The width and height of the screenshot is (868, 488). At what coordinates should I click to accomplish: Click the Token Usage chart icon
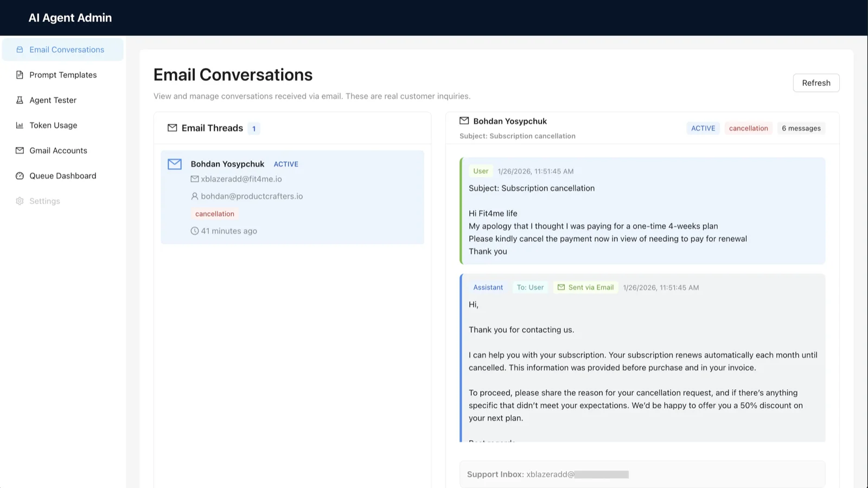(x=20, y=125)
